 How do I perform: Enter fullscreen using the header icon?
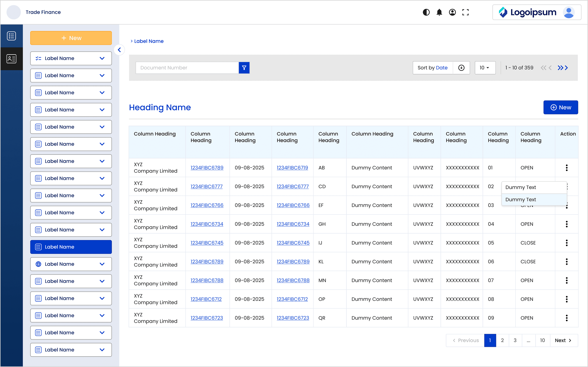[465, 12]
